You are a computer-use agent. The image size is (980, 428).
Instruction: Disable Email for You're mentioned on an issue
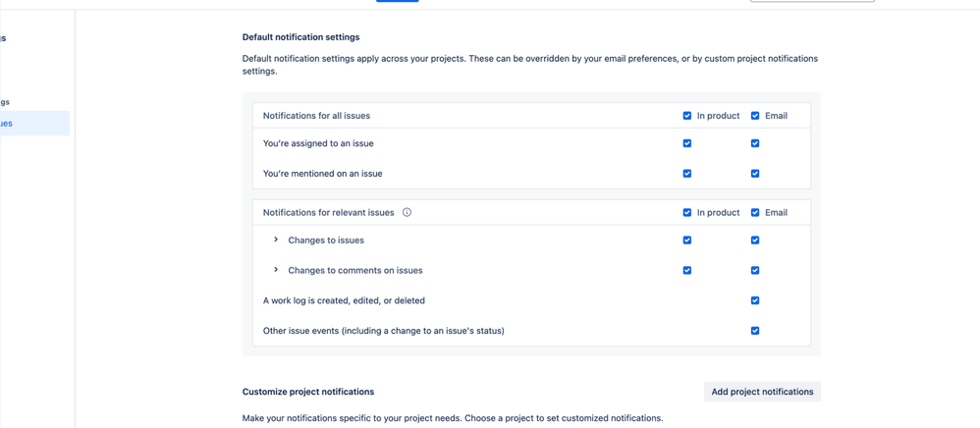click(755, 174)
